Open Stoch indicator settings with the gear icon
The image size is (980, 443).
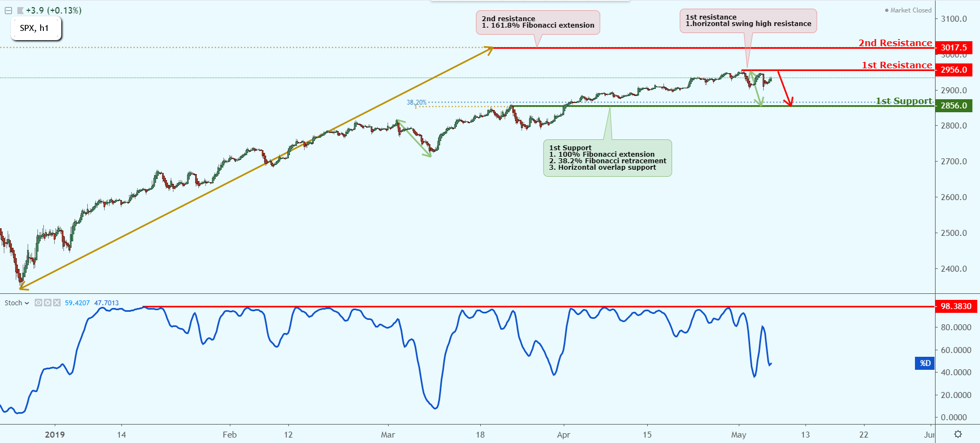pyautogui.click(x=48, y=303)
